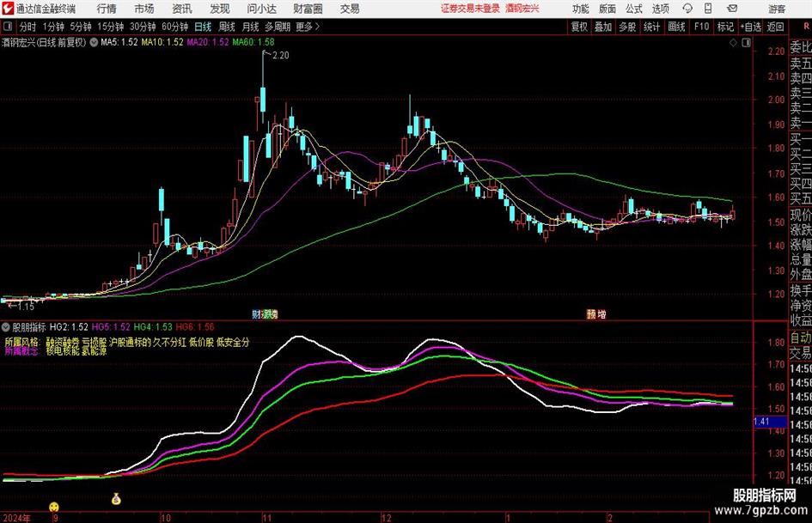Open the 问小达 menu
The image size is (812, 523).
coord(261,9)
